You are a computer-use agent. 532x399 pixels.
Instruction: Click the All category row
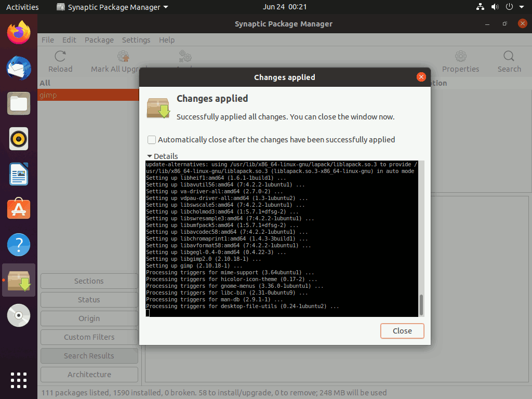(88, 83)
